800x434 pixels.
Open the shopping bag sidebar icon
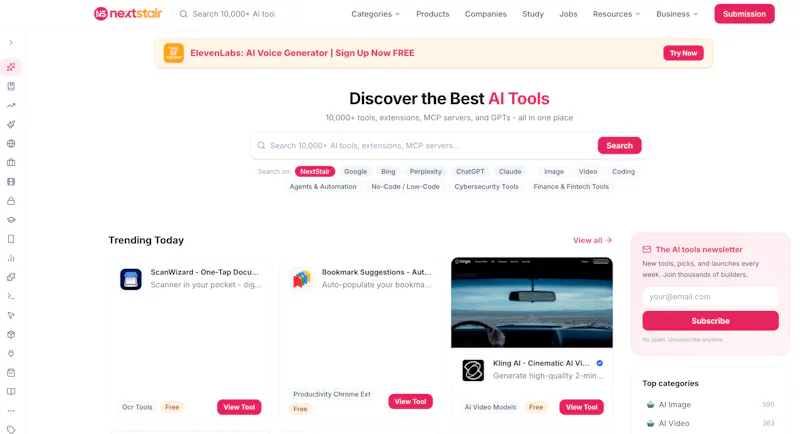coord(11,373)
